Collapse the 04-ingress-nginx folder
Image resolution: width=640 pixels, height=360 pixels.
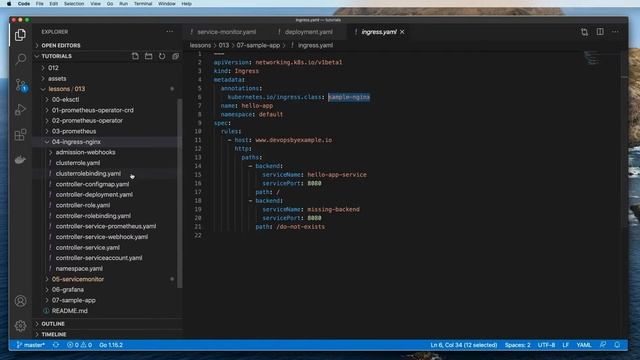(x=76, y=142)
